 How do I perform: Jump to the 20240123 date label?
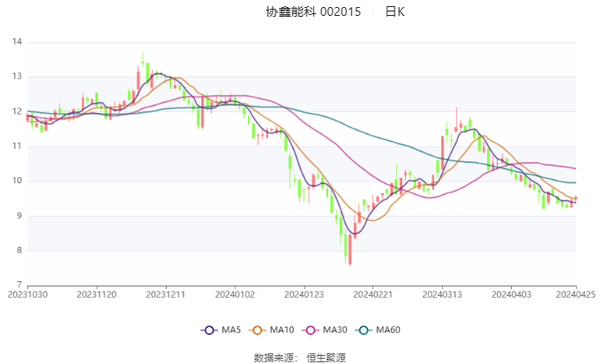303,295
